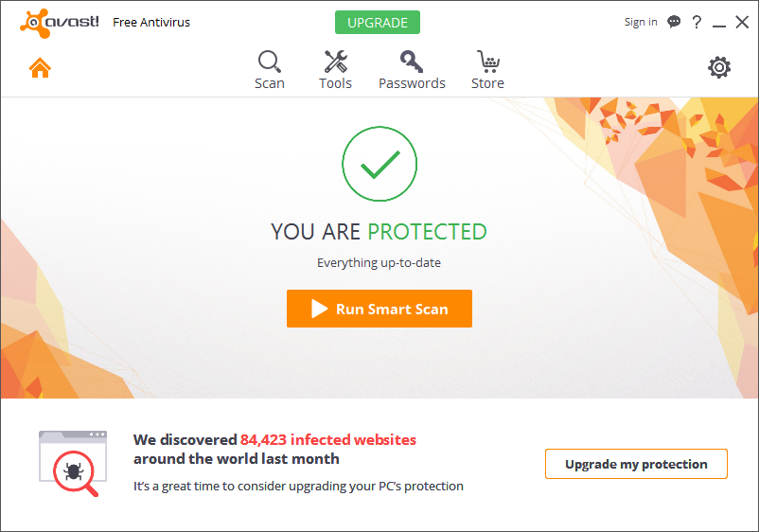Screen dimensions: 759x532
Task: Go to the Home screen icon
Action: click(40, 68)
